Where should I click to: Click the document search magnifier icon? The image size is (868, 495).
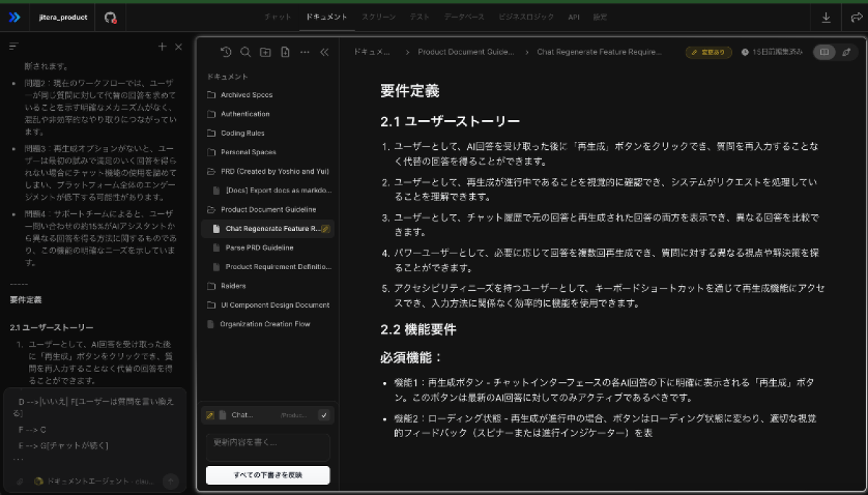pos(245,52)
